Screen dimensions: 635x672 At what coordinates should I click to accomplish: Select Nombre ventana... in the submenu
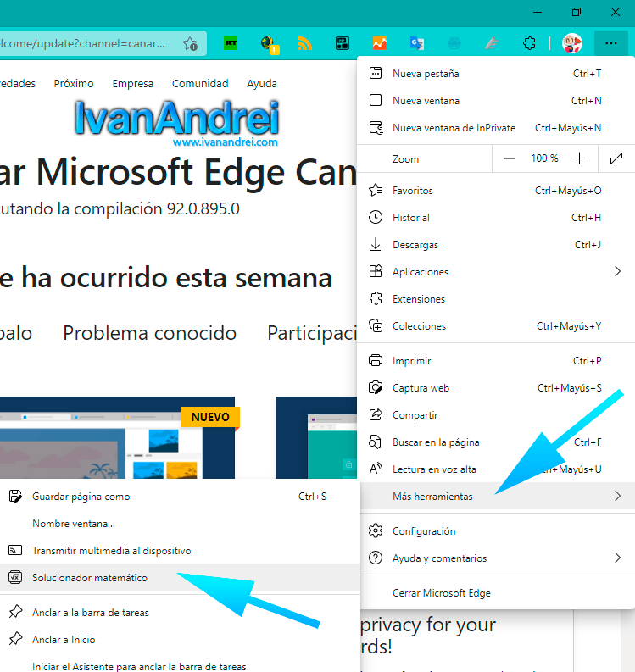pyautogui.click(x=180, y=524)
